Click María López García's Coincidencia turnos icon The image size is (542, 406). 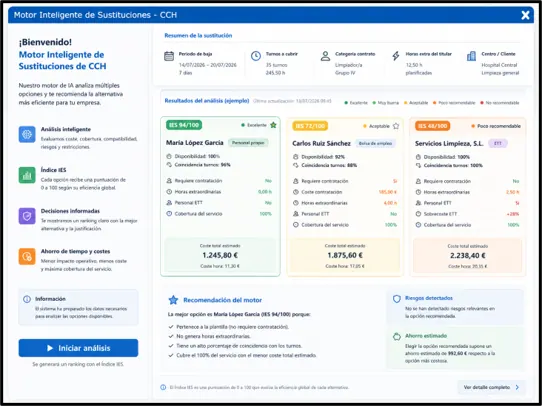(169, 165)
